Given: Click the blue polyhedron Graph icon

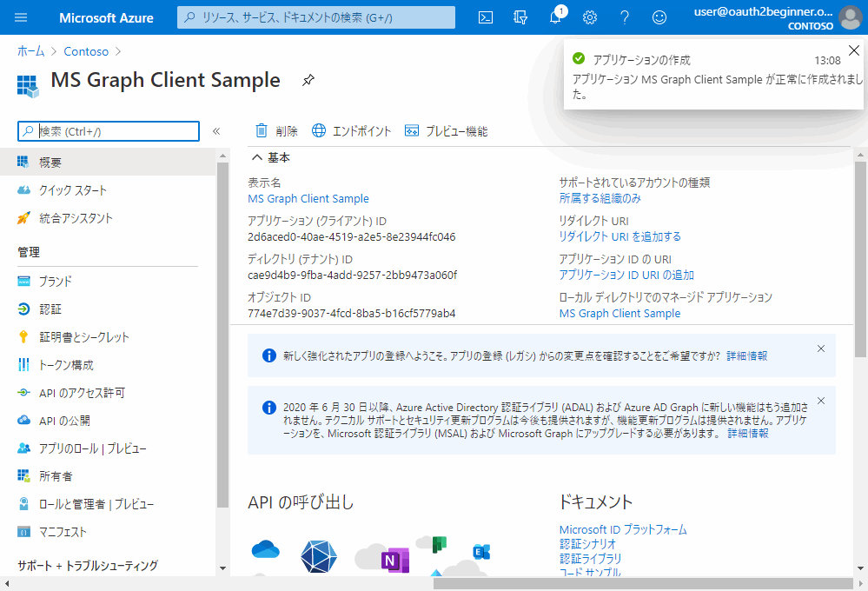Looking at the screenshot, I should (318, 556).
